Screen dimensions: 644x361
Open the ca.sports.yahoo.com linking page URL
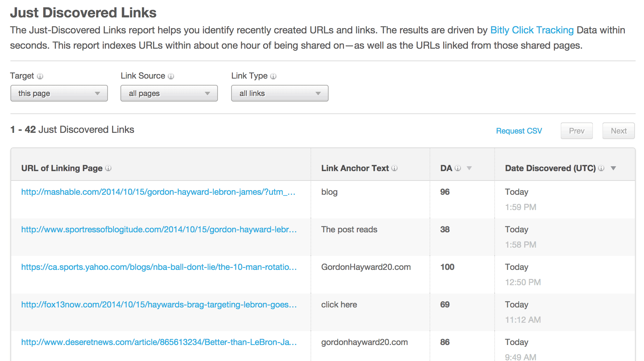pos(159,267)
